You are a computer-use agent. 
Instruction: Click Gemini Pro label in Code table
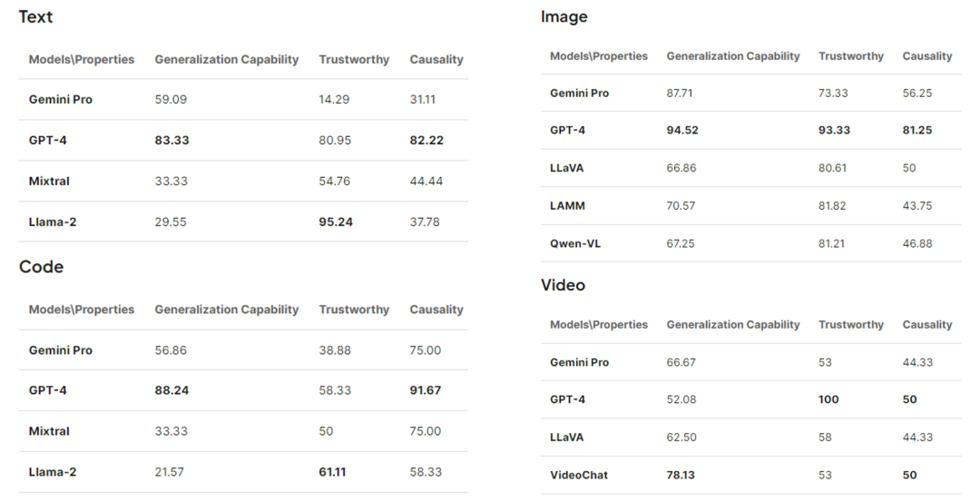point(61,350)
